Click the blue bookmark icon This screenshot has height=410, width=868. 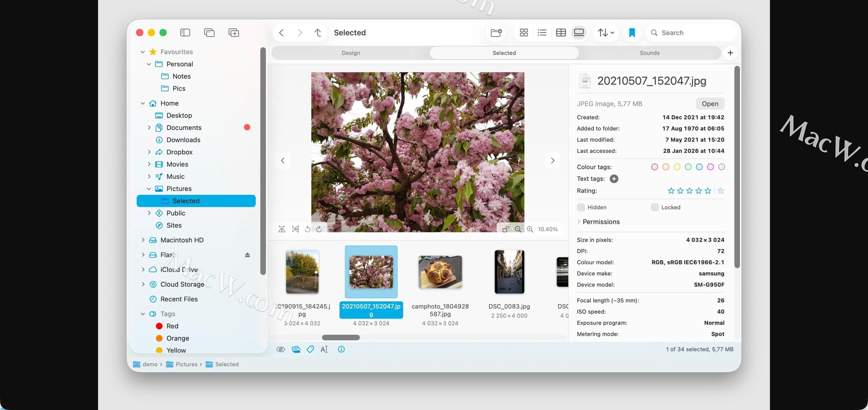point(632,33)
